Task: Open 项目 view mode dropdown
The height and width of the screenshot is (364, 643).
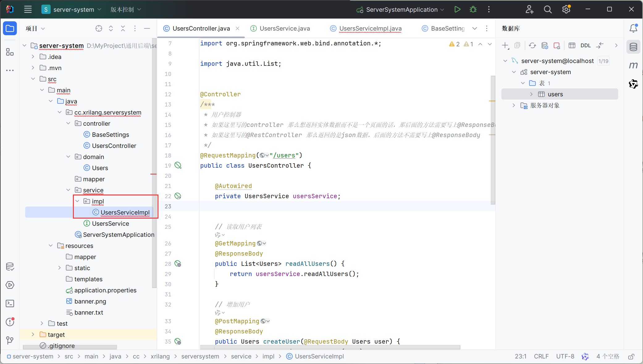Action: click(x=35, y=28)
